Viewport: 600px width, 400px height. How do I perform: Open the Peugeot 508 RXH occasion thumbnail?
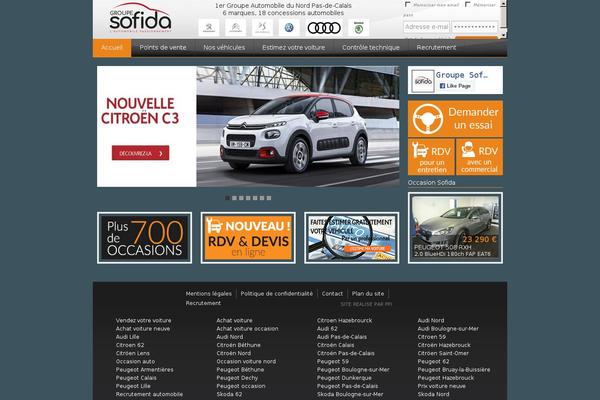pyautogui.click(x=455, y=228)
